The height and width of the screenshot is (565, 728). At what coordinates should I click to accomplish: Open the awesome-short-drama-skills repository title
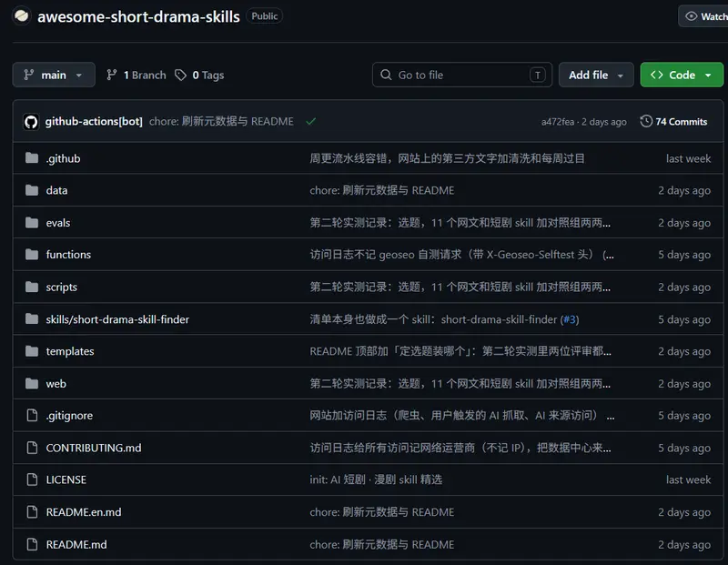[x=138, y=16]
